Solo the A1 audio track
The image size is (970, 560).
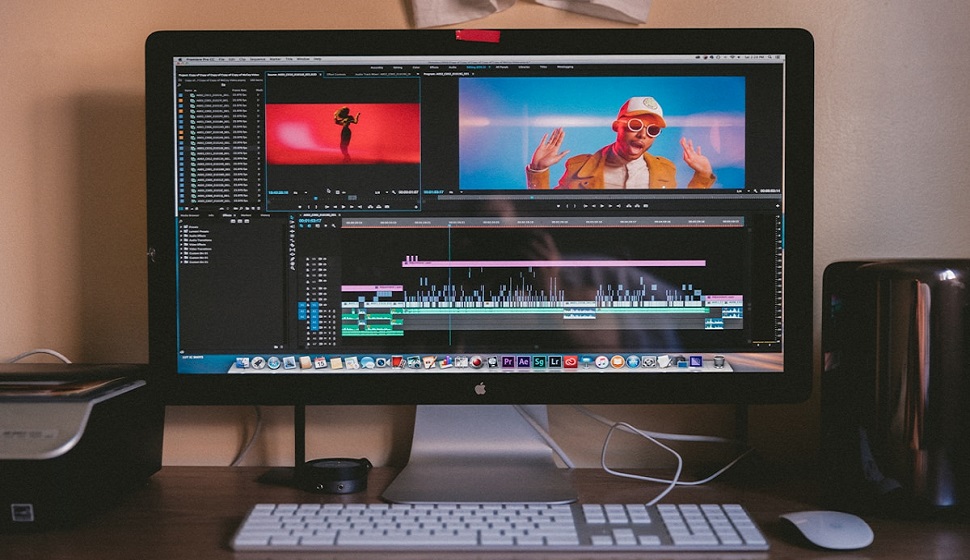[x=330, y=311]
